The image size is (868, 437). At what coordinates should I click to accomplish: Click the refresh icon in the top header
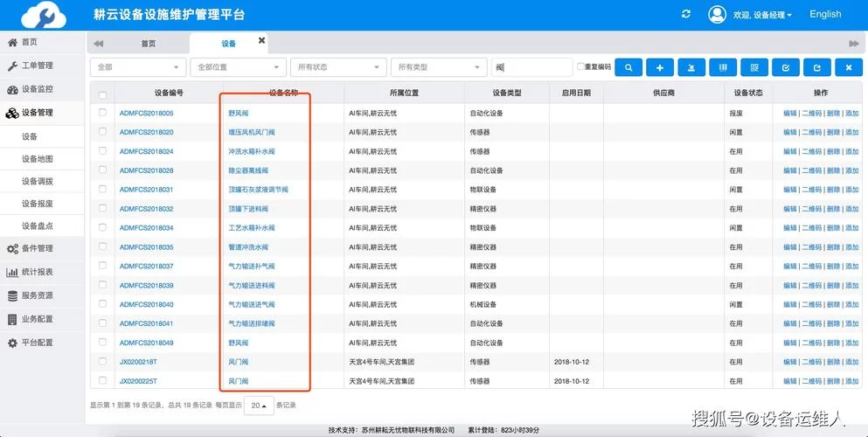pyautogui.click(x=686, y=14)
